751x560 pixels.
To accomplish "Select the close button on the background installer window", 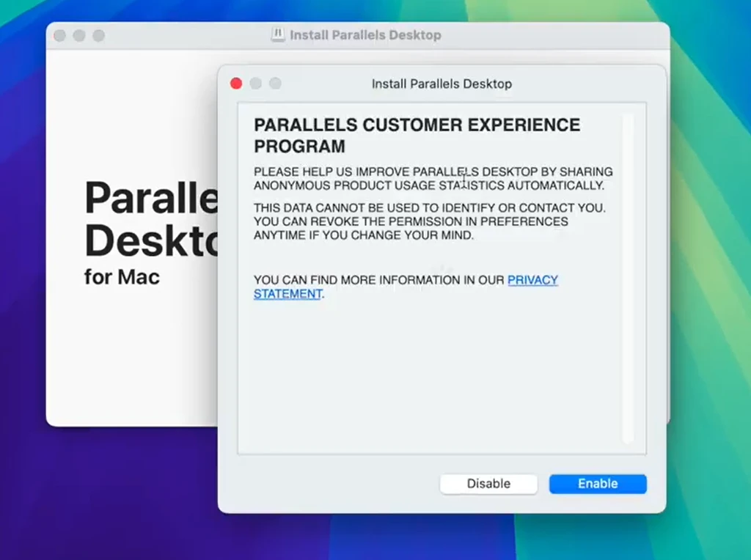I will tap(60, 34).
